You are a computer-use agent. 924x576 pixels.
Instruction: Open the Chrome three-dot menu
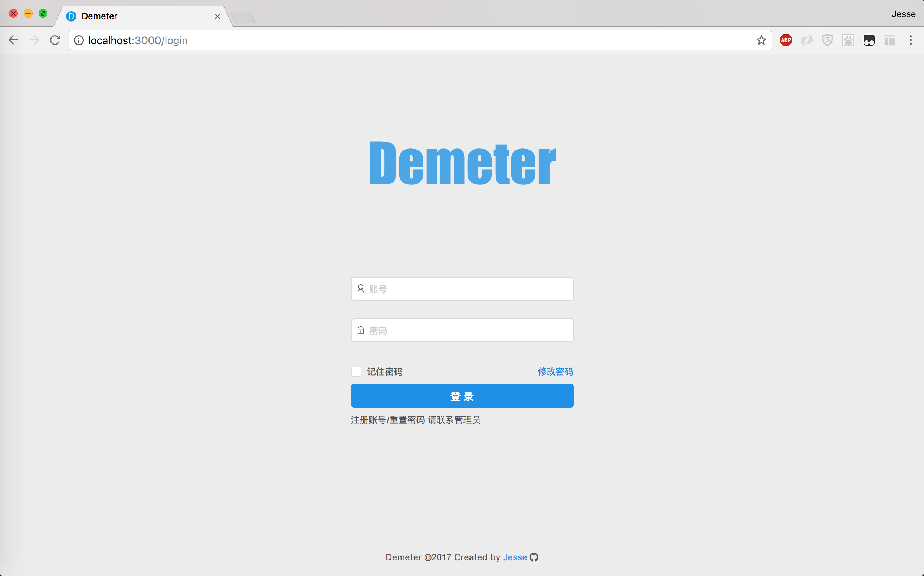(910, 40)
